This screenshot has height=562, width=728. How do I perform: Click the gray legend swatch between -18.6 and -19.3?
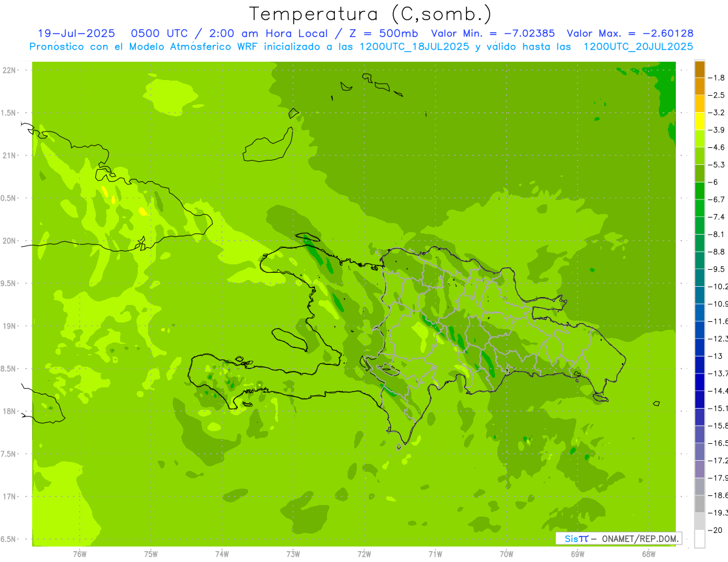tap(699, 504)
